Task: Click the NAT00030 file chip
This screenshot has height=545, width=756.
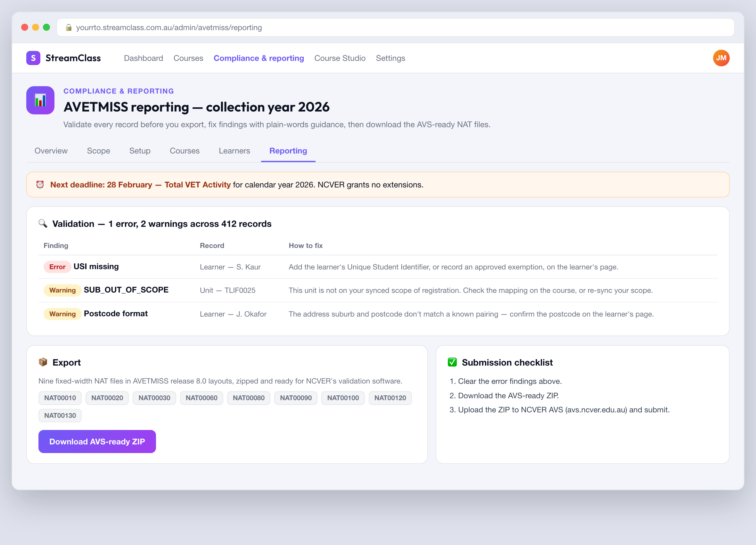Action: [154, 398]
